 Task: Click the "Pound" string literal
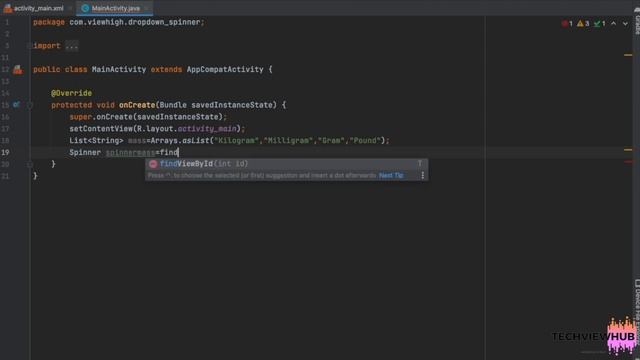point(365,140)
